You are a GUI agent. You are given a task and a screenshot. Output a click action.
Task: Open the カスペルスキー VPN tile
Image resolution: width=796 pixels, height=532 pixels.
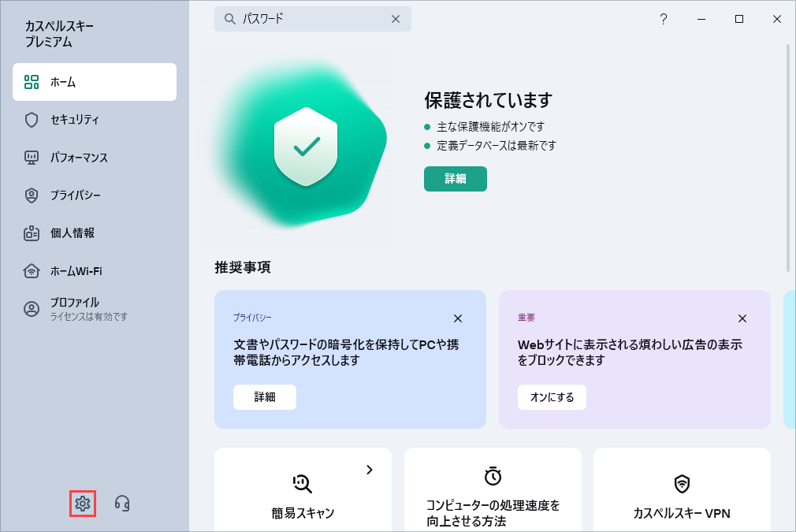click(682, 490)
